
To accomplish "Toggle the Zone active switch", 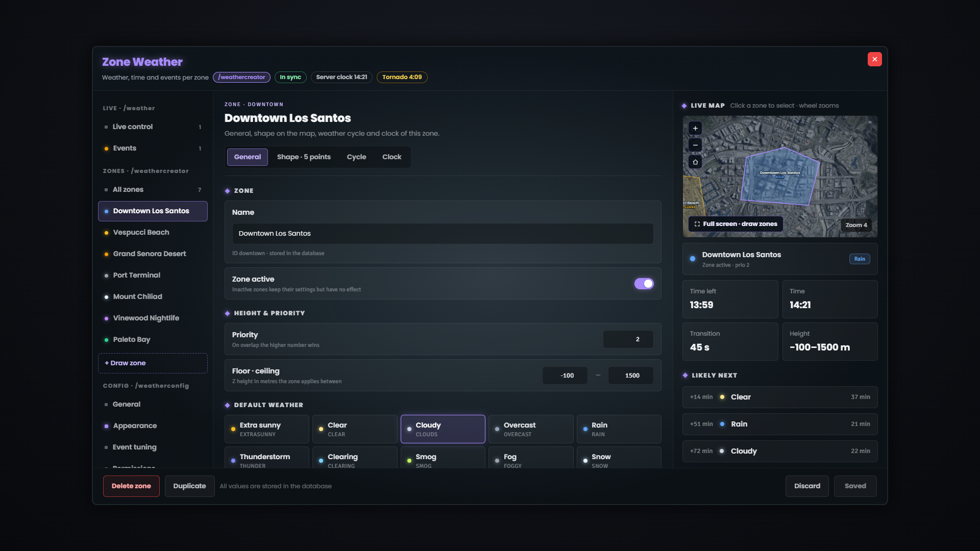I will (644, 284).
